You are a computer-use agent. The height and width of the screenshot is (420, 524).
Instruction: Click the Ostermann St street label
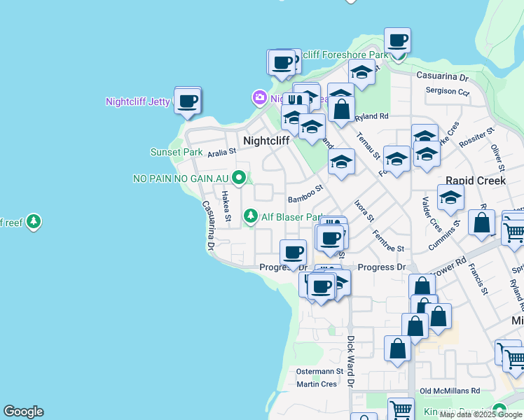tap(320, 371)
